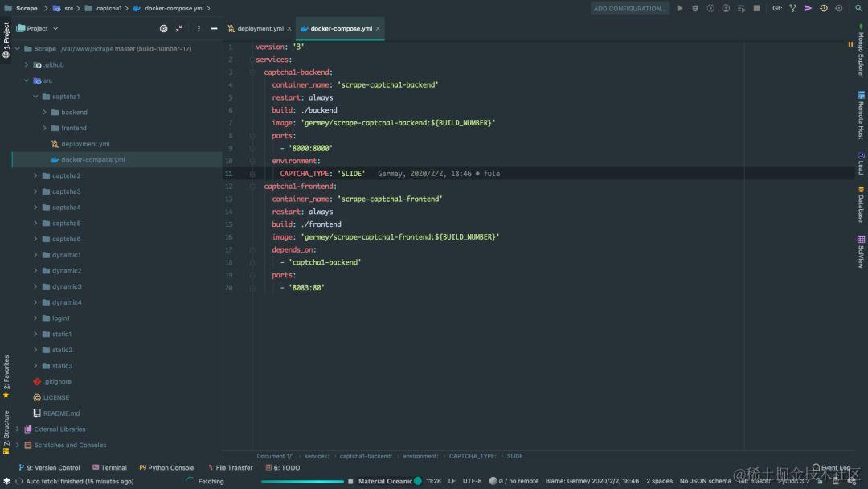This screenshot has width=868, height=489.
Task: Click No JSON schema in status bar
Action: coord(706,481)
